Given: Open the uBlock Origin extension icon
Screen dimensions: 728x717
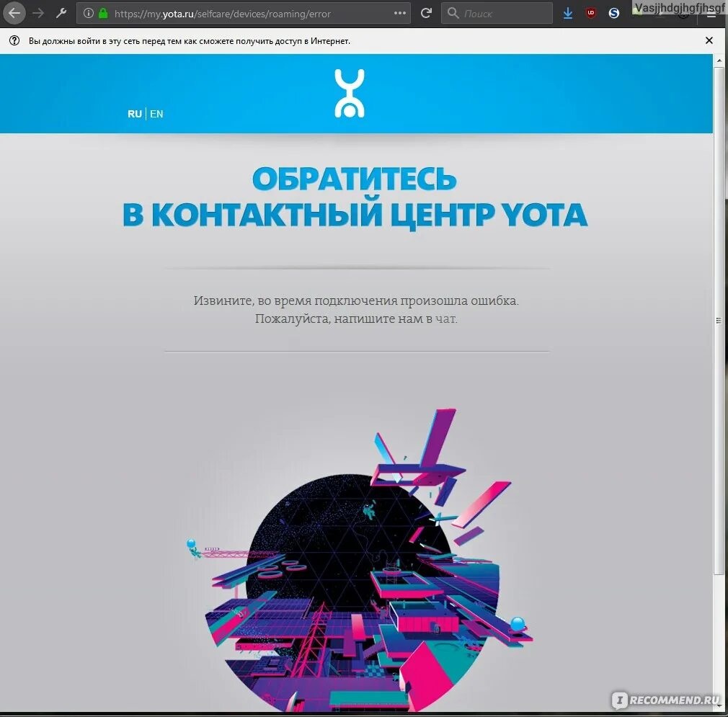Looking at the screenshot, I should coord(590,14).
